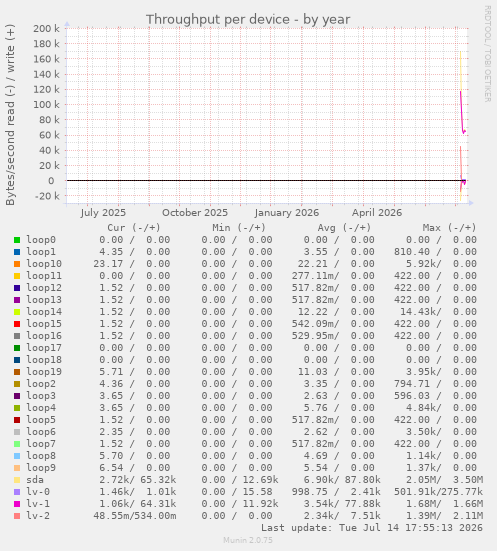Viewport: 497px width, 551px height.
Task: Click the gray loop16 legend swatch
Action: (17, 336)
